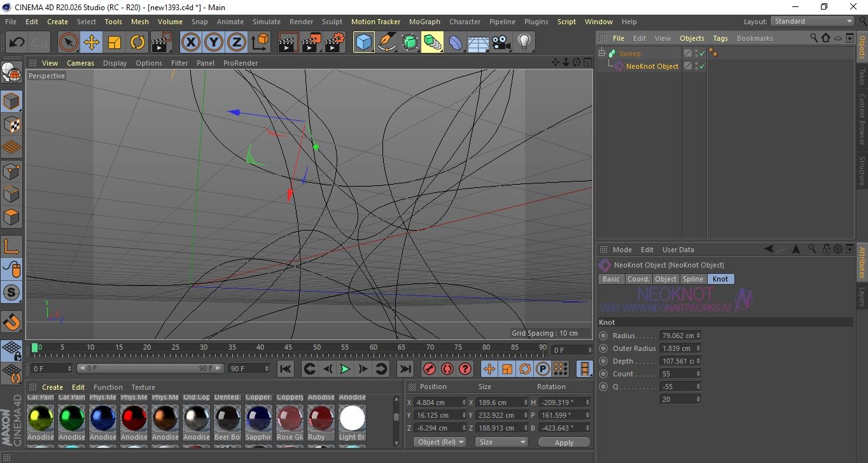The image size is (868, 463).
Task: Toggle X axis lock
Action: pos(190,43)
